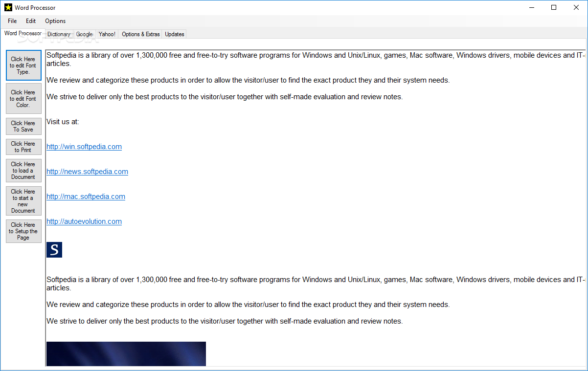The height and width of the screenshot is (371, 588).
Task: Click the Softpedia S logo image
Action: (x=54, y=250)
